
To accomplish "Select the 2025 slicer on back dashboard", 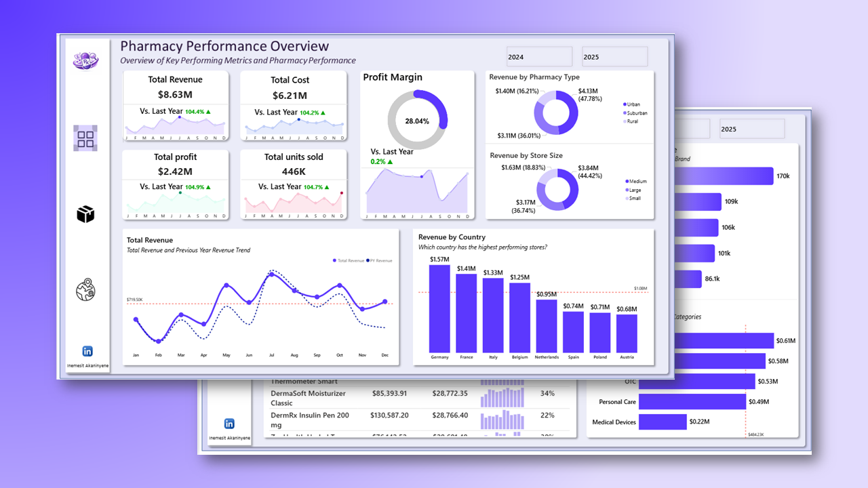I will [752, 129].
